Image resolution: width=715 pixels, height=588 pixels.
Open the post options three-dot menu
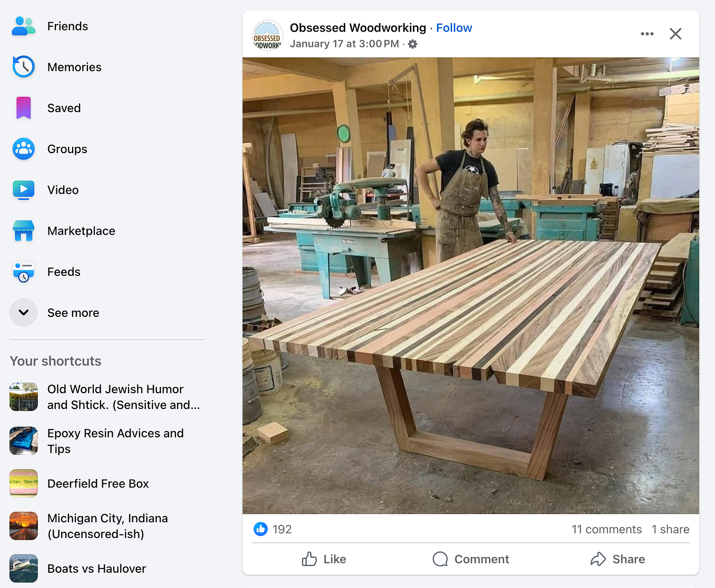coord(647,34)
